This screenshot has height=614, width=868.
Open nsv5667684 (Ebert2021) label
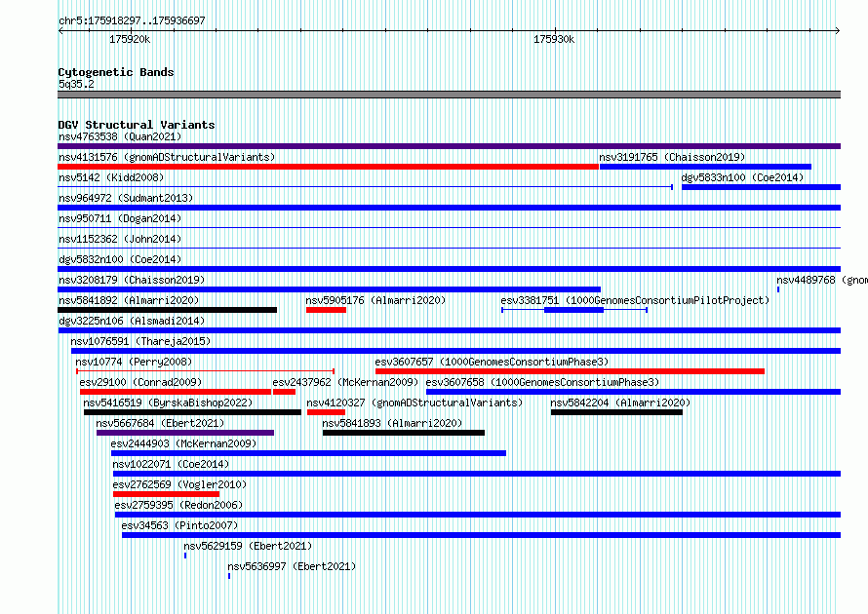click(160, 423)
